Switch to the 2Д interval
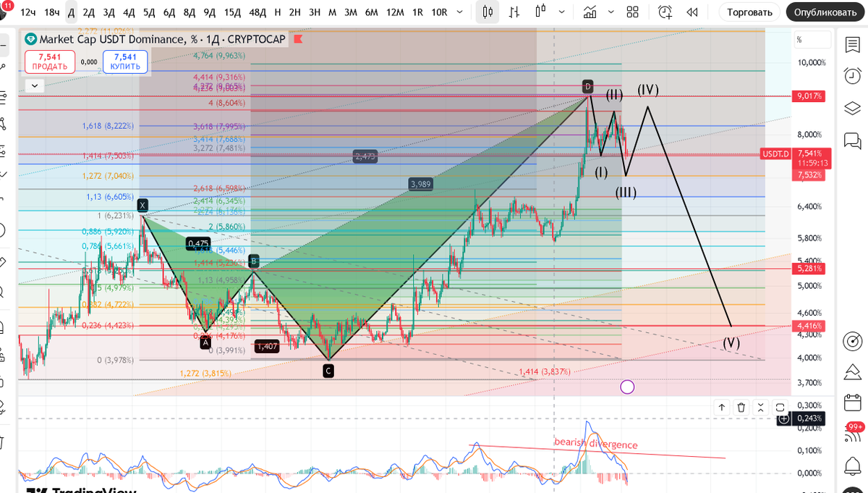The width and height of the screenshot is (868, 493). [88, 12]
